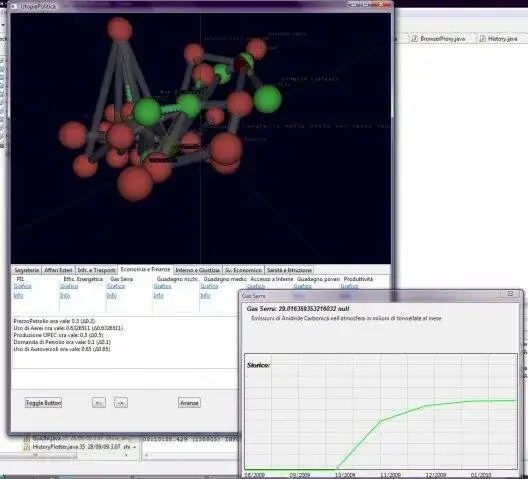Image resolution: width=528 pixels, height=479 pixels.
Task: Open the Affari Esteri tab
Action: (x=58, y=270)
